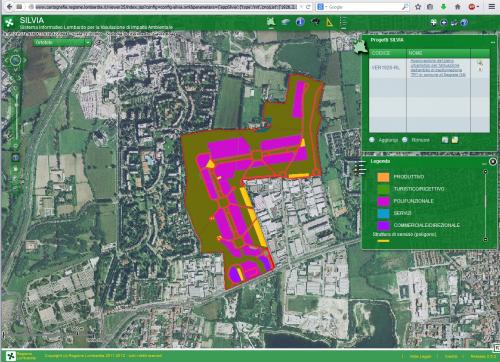Open the layers stack tool

(x=286, y=22)
